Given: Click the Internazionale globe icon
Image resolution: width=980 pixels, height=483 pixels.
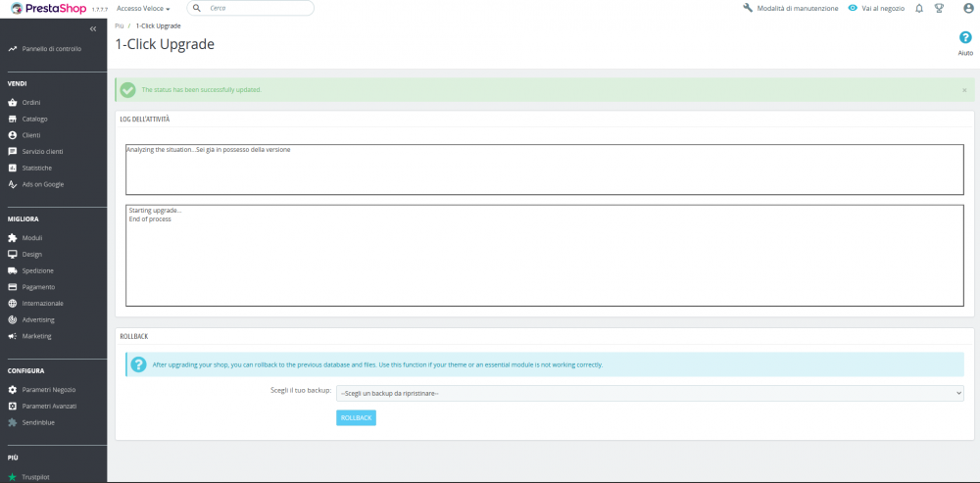Looking at the screenshot, I should coord(12,303).
